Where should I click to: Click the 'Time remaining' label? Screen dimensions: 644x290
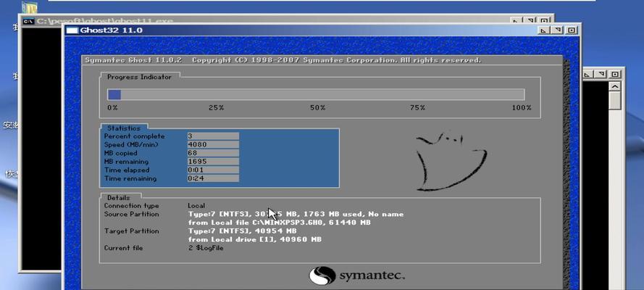[130, 178]
